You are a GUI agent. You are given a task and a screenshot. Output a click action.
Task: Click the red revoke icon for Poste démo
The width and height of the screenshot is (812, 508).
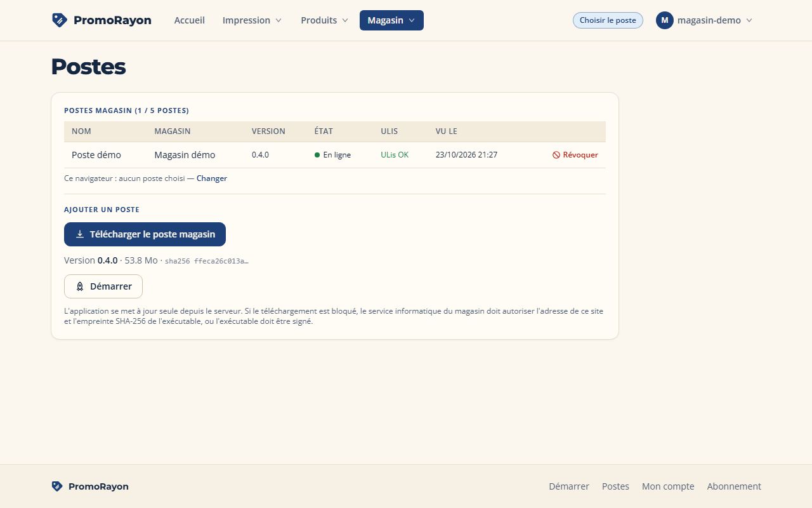[x=556, y=155]
